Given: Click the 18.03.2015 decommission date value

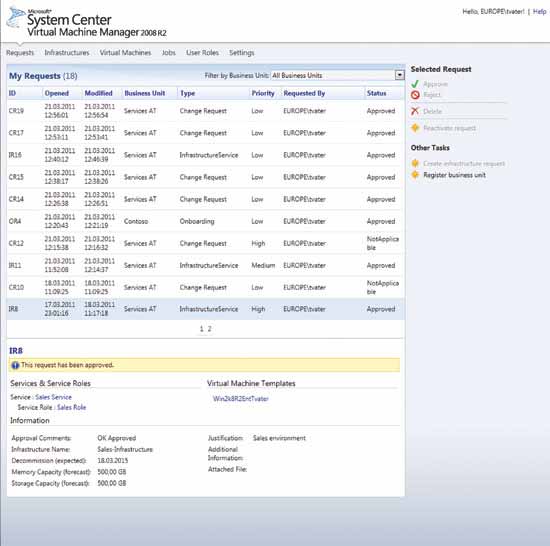Looking at the screenshot, I should click(x=113, y=460).
